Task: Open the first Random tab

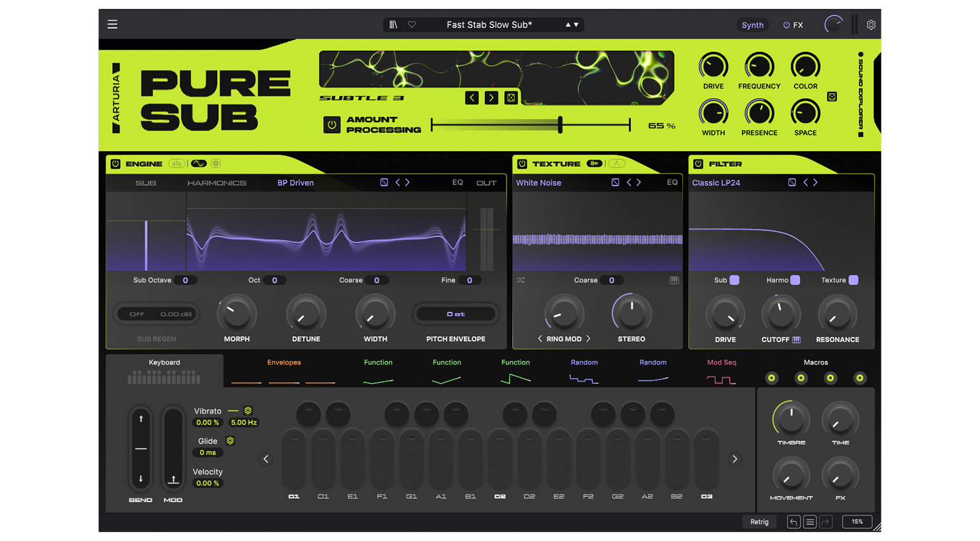Action: [584, 371]
